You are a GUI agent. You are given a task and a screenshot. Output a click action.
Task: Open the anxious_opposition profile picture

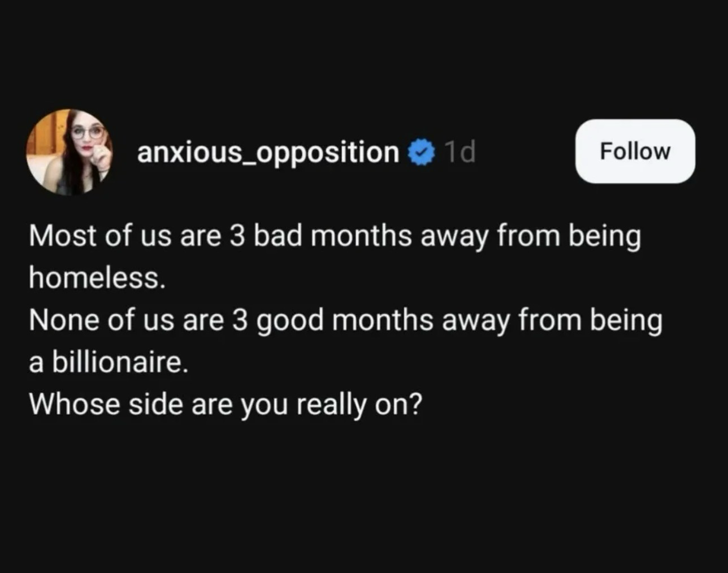pyautogui.click(x=69, y=152)
